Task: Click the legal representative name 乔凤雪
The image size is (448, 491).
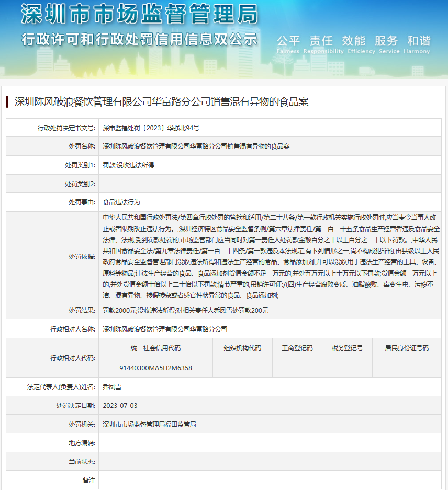Action: coord(112,386)
